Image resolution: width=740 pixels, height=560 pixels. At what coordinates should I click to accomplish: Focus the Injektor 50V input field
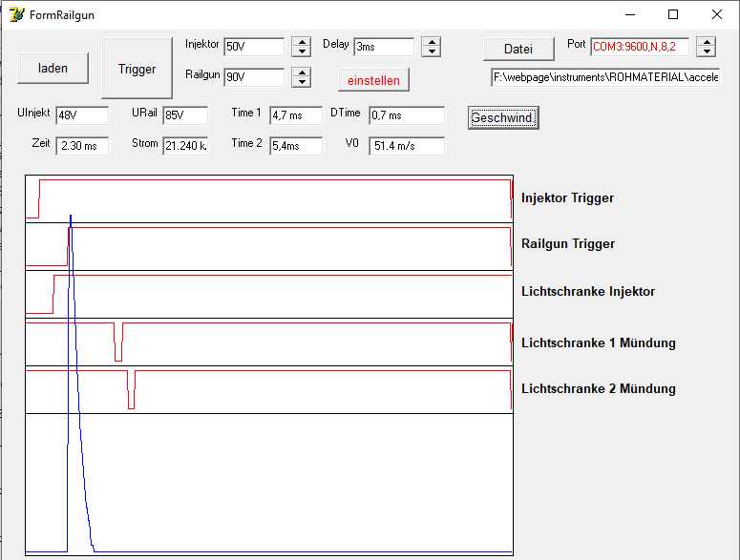[253, 47]
